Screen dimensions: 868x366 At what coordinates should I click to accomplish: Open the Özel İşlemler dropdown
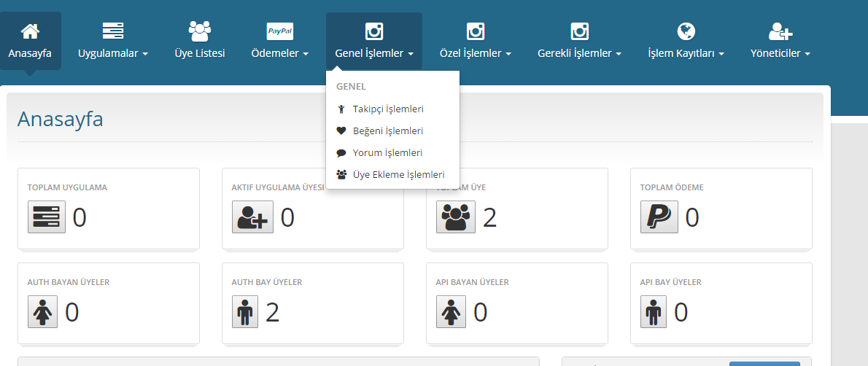[x=475, y=53]
